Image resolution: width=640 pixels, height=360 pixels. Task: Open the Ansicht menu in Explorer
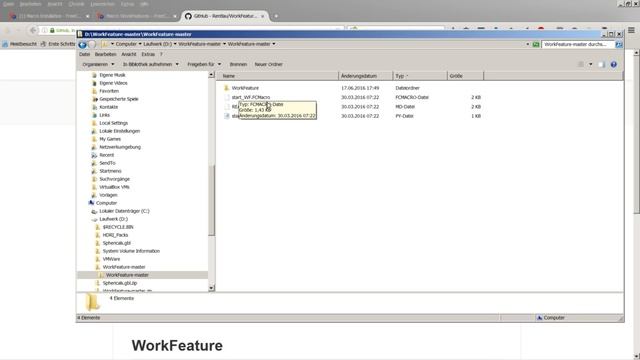pos(129,54)
